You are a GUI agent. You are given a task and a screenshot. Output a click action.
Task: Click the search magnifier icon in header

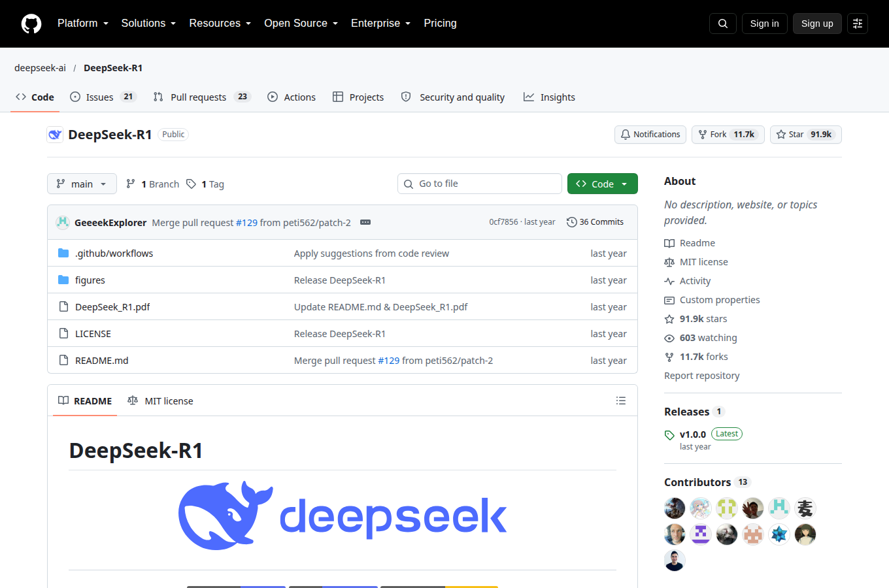click(723, 24)
